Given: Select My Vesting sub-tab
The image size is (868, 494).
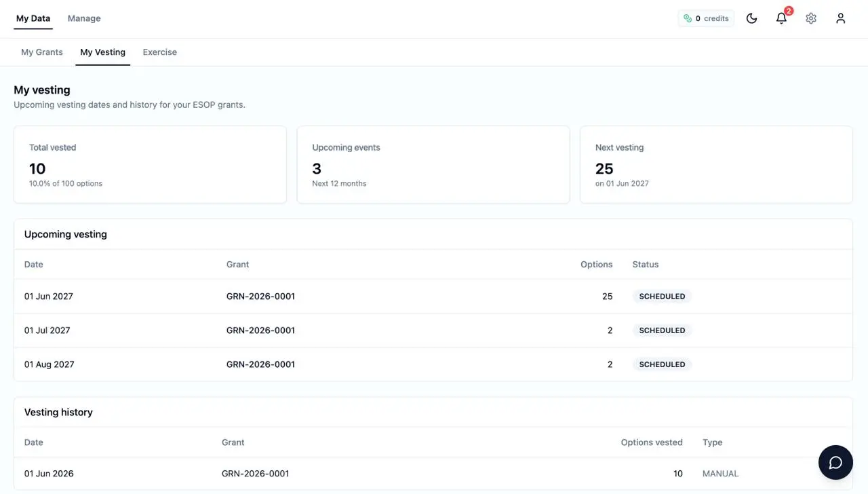Looking at the screenshot, I should [x=102, y=52].
